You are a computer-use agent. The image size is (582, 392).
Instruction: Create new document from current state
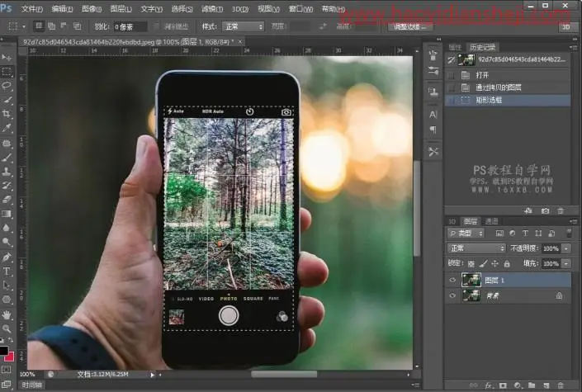click(x=528, y=210)
